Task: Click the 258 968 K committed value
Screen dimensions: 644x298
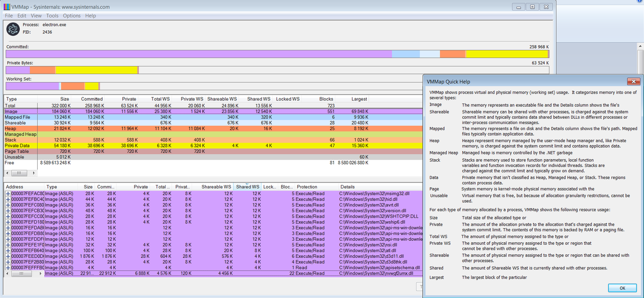Action: 539,47
